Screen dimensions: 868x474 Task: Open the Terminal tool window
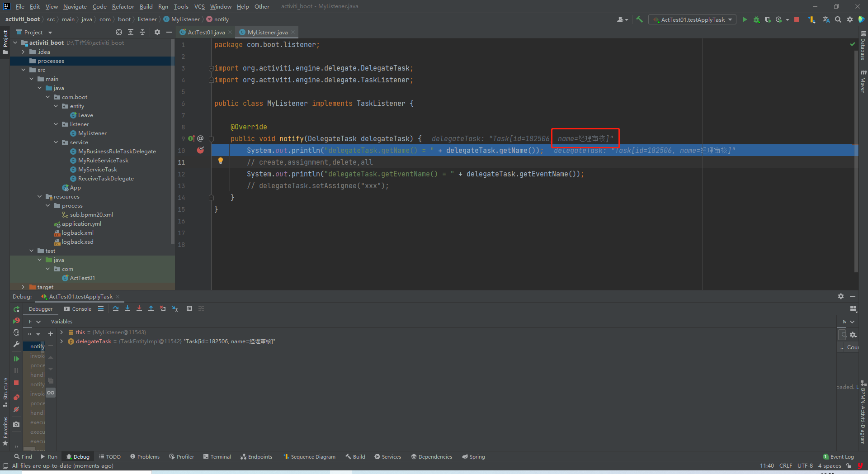click(217, 457)
